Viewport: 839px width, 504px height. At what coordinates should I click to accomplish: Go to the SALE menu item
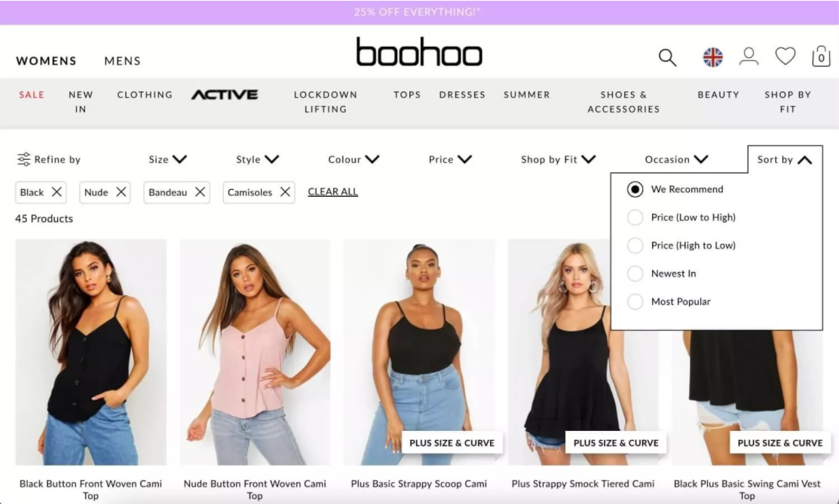(32, 95)
